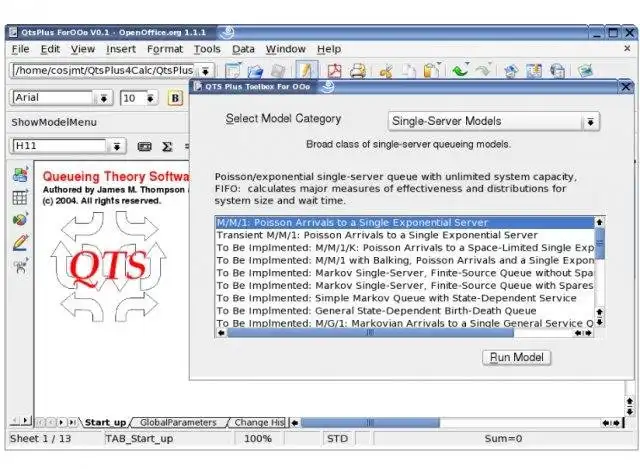Viewport: 640px width, 469px height.
Task: Switch to the GlobalParameters sheet tab
Action: (178, 422)
